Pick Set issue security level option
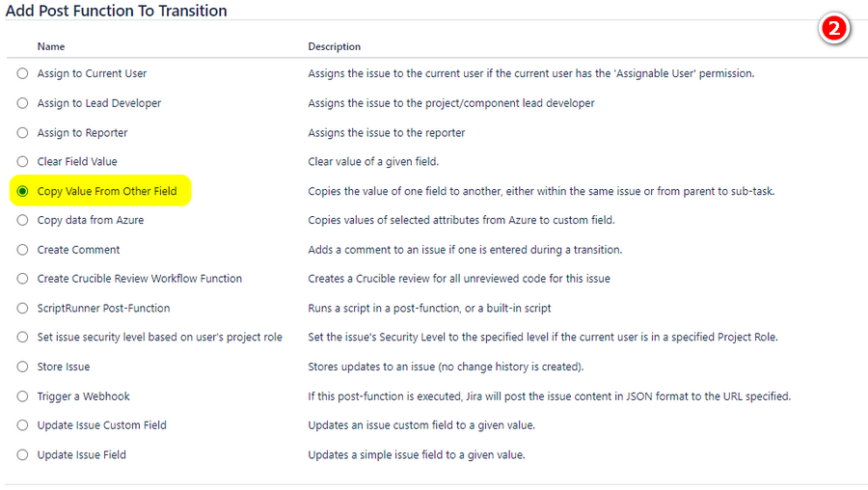 [x=22, y=338]
